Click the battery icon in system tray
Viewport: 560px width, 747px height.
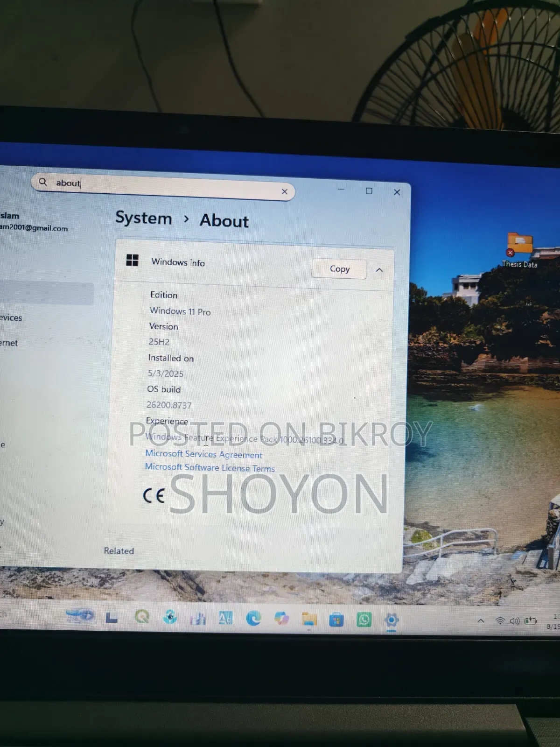(x=531, y=621)
